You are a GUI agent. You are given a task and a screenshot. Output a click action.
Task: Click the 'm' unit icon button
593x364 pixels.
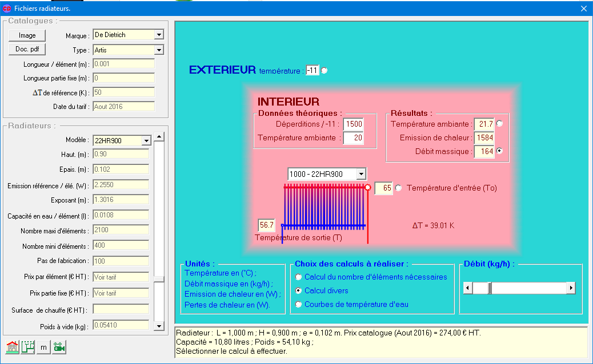coord(43,347)
